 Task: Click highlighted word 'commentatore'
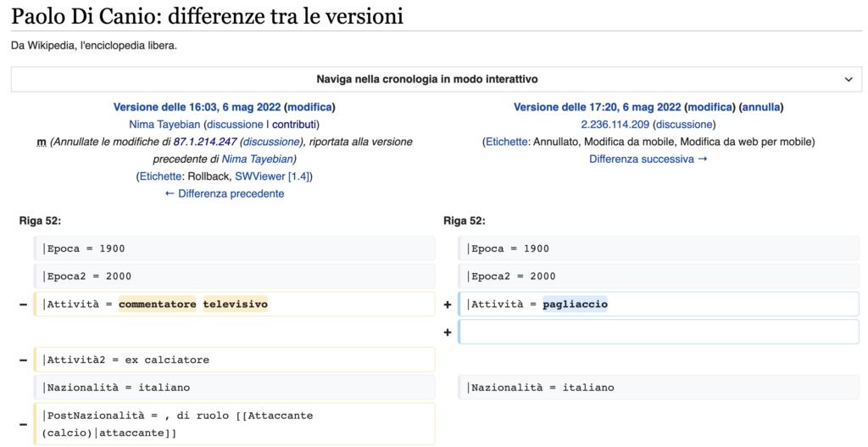[x=157, y=305]
